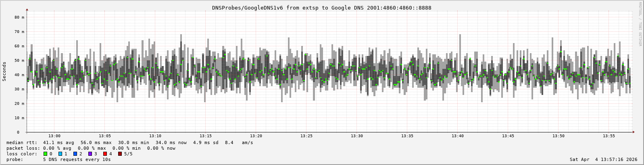Select the light blue loss color 1 swatch
644x165 pixels.
(60, 154)
